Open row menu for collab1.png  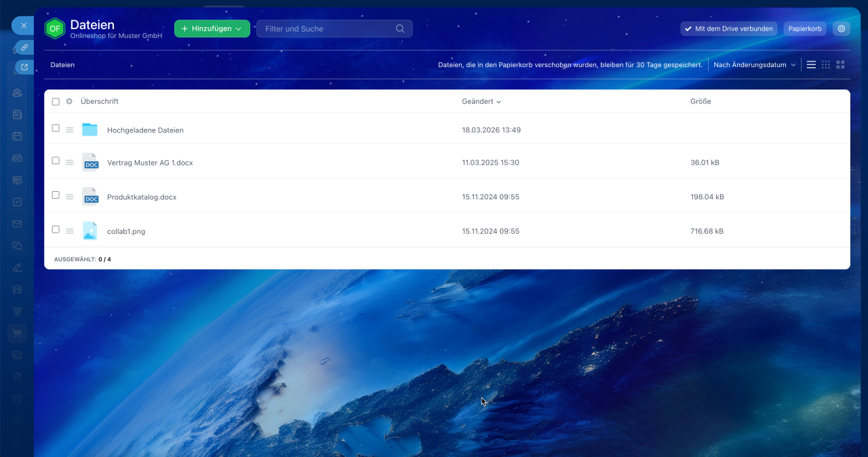pyautogui.click(x=69, y=231)
